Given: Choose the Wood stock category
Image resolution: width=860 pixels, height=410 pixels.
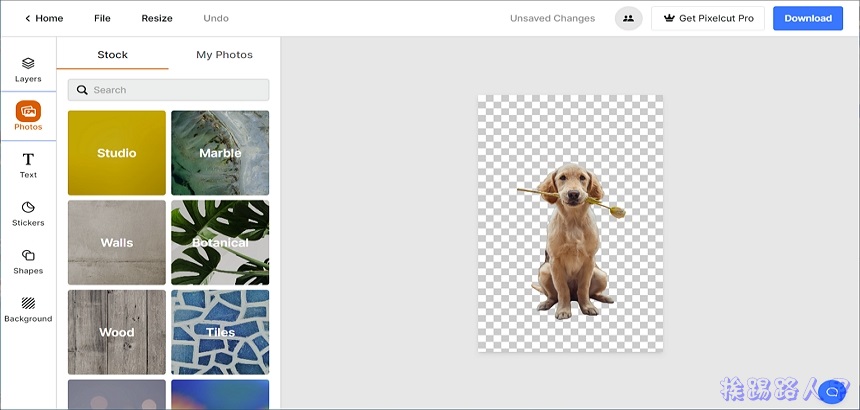Looking at the screenshot, I should 117,332.
